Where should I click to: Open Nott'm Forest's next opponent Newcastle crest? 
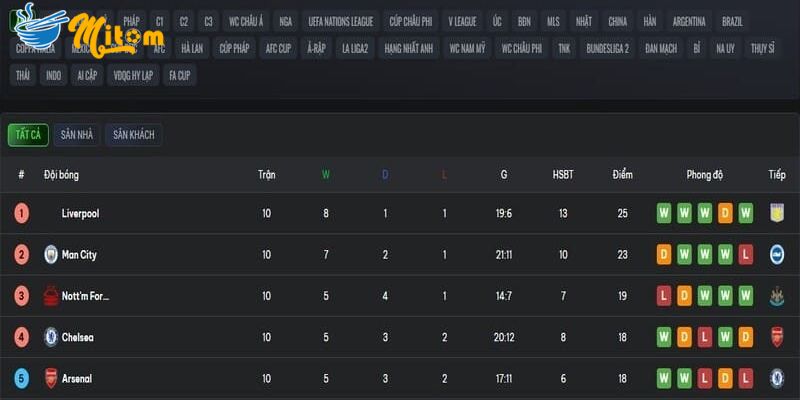(777, 296)
